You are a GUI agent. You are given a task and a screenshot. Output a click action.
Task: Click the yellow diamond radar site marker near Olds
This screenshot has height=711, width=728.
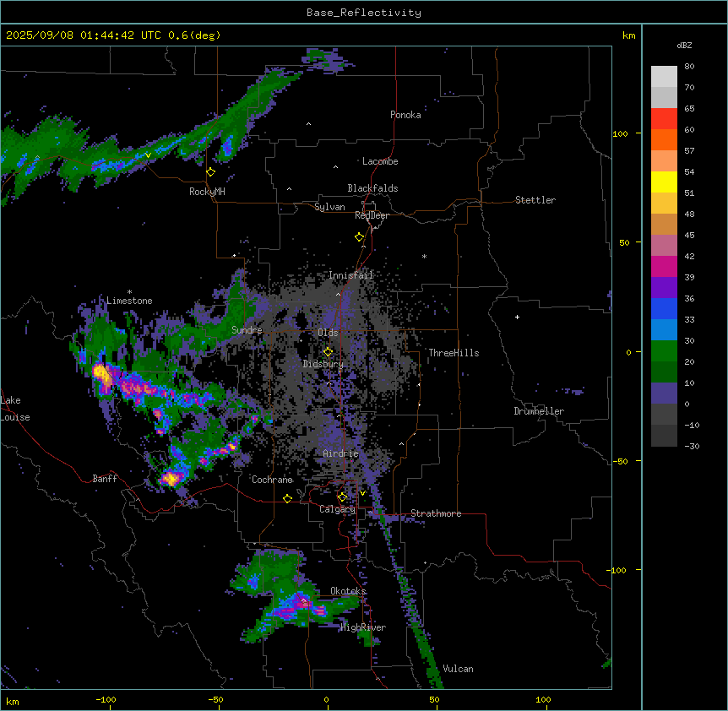pos(328,351)
